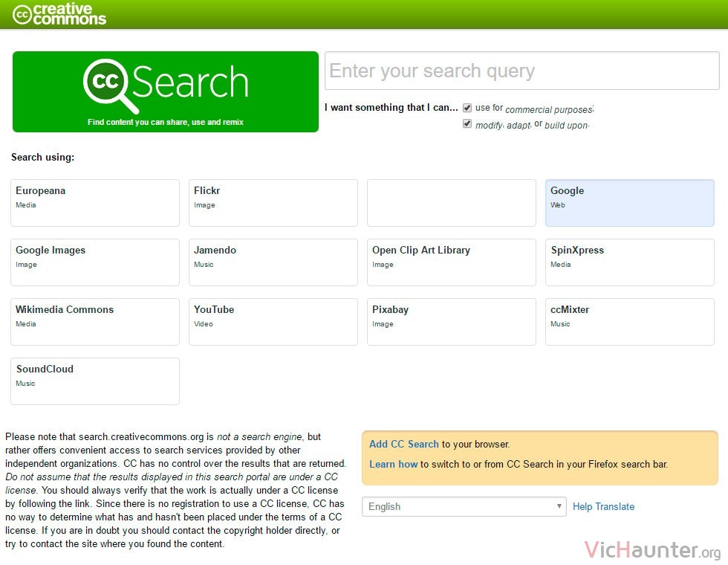Choose Flickr Image as search provider
Image resolution: width=728 pixels, height=565 pixels.
coord(273,203)
